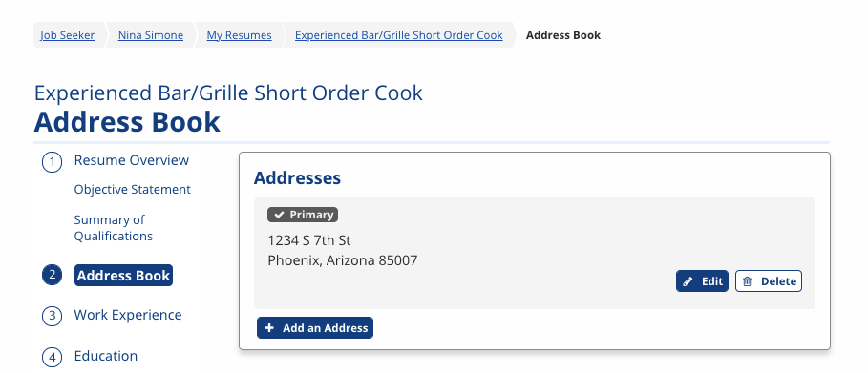Click the Delete address button
The width and height of the screenshot is (868, 373).
pyautogui.click(x=769, y=281)
